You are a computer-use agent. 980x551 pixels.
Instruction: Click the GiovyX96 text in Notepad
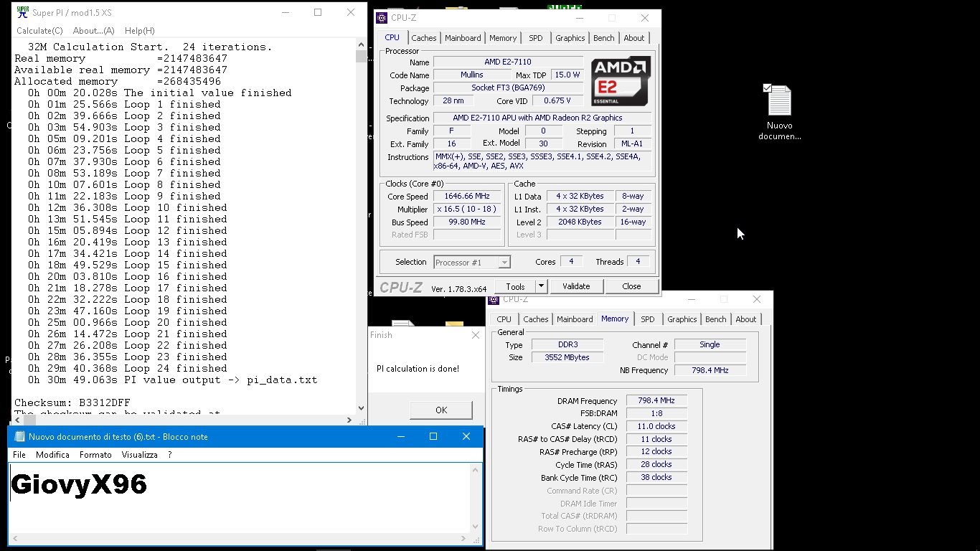pos(79,485)
